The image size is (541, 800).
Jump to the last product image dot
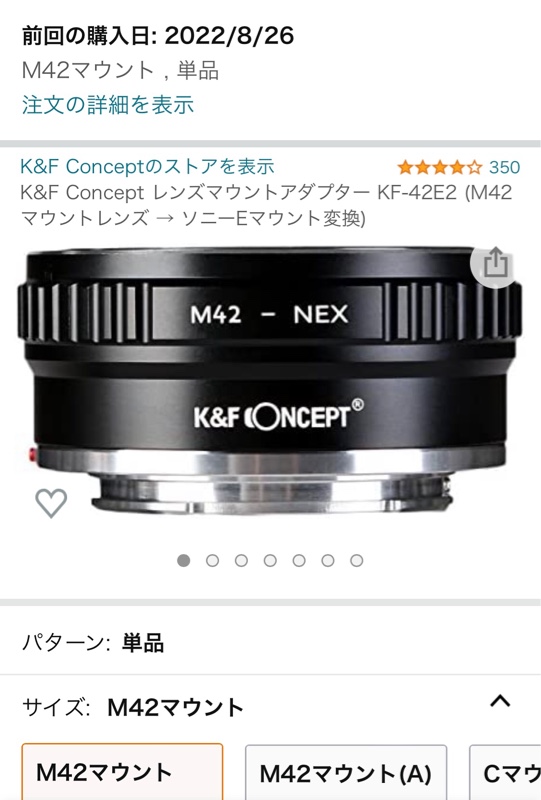click(x=357, y=561)
